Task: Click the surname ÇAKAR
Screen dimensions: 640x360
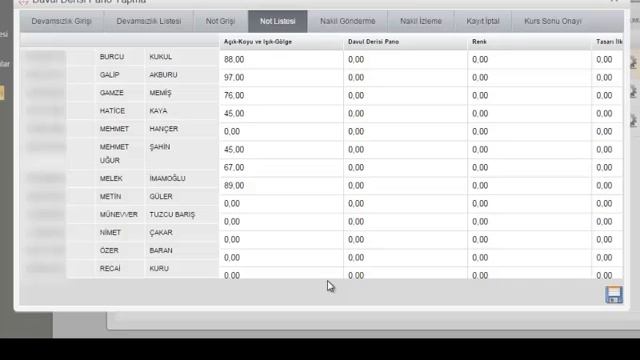Action: (161, 233)
